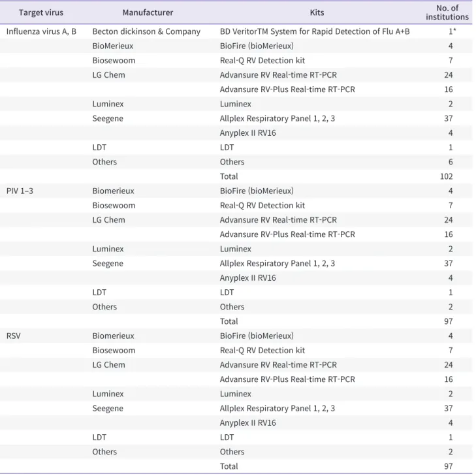The image size is (476, 476).
Task: Click the "Total" label beside 102
Action: pyautogui.click(x=229, y=176)
